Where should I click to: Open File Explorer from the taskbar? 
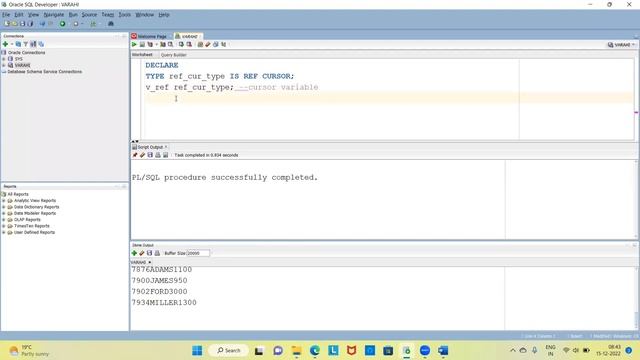coord(296,351)
